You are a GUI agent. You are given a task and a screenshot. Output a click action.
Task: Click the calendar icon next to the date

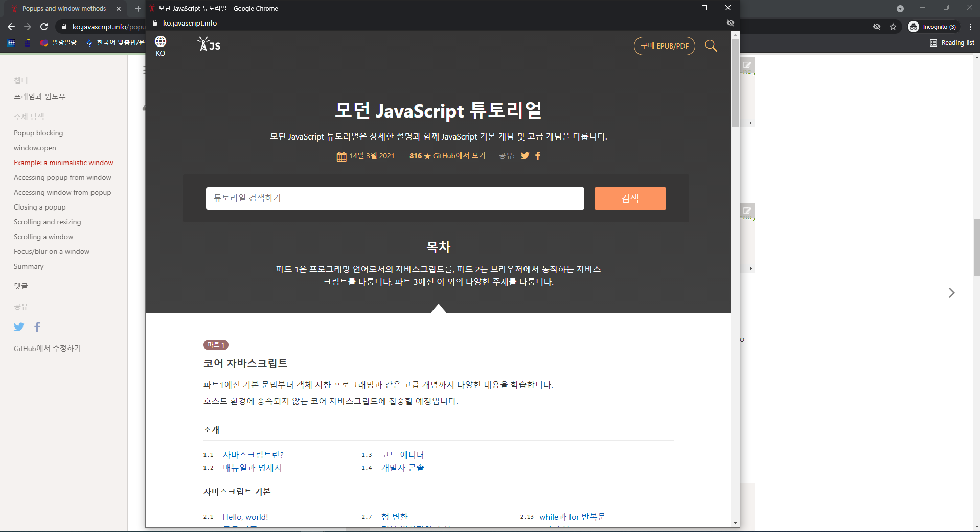click(341, 156)
